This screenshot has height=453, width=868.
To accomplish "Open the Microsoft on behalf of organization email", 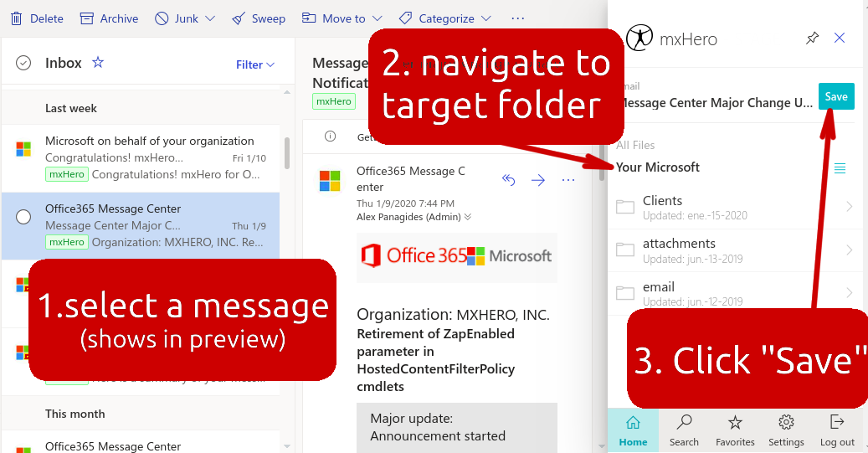I will (x=141, y=158).
